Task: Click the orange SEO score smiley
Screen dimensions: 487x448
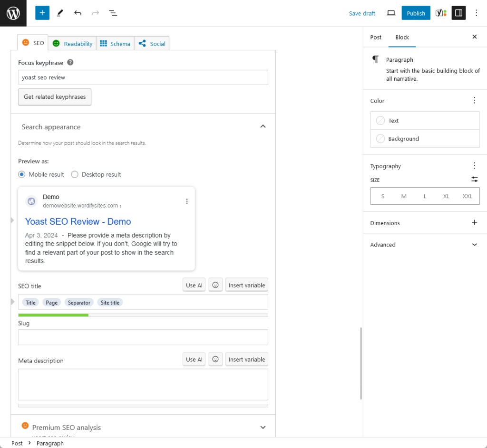Action: pyautogui.click(x=26, y=42)
